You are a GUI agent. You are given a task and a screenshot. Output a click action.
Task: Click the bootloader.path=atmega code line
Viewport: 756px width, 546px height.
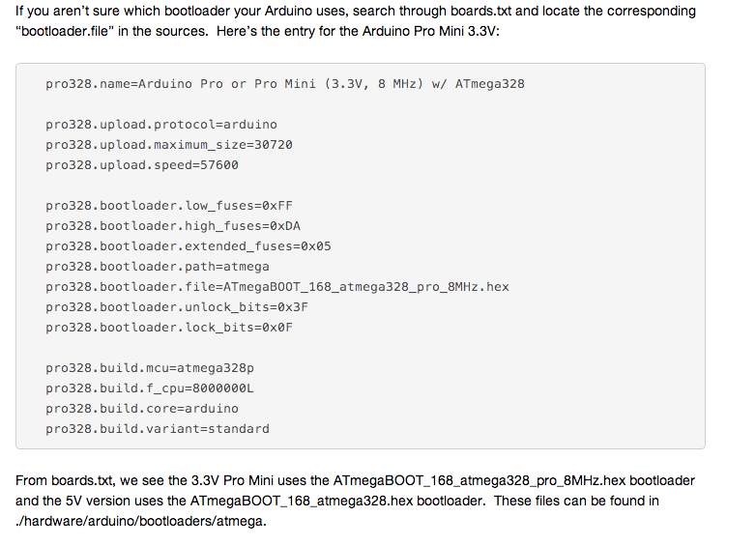[157, 267]
